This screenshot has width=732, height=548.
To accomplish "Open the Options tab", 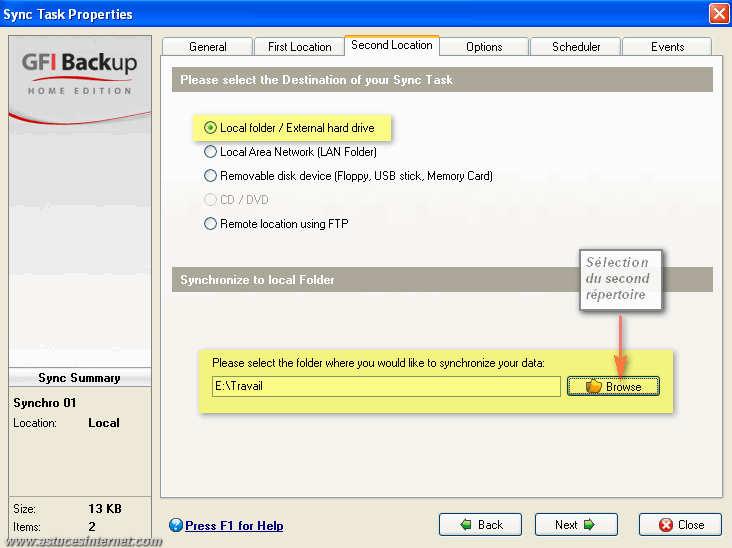I will [484, 47].
